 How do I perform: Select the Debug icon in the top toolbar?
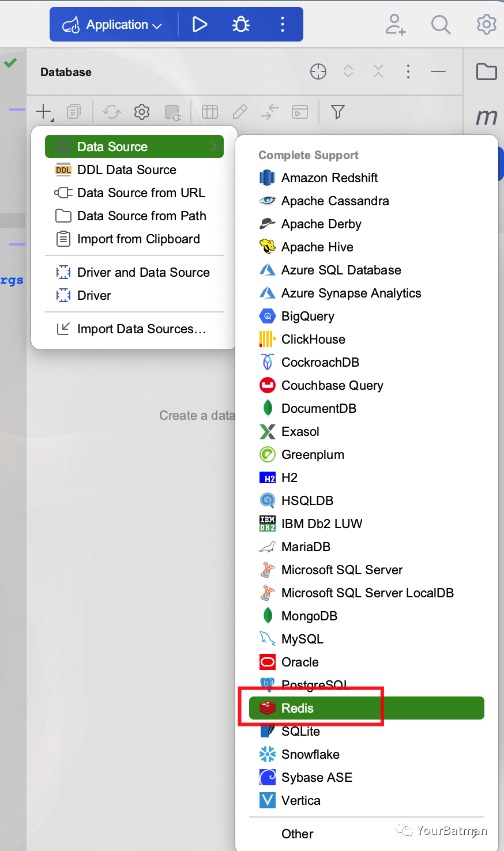[x=240, y=24]
